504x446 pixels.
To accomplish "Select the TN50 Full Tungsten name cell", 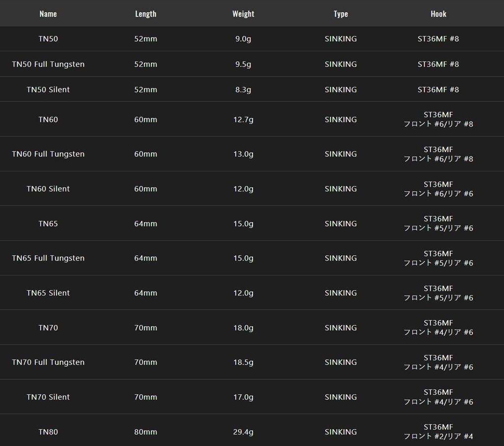I will point(48,64).
